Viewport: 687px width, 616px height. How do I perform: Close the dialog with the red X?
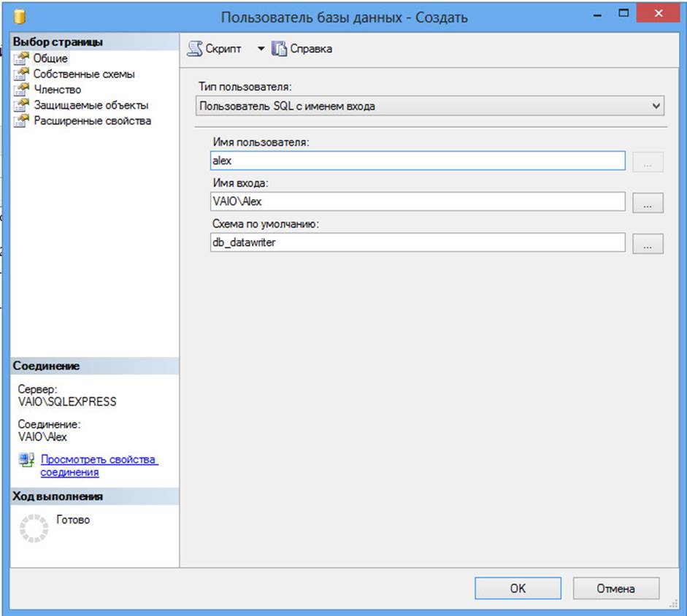click(658, 13)
